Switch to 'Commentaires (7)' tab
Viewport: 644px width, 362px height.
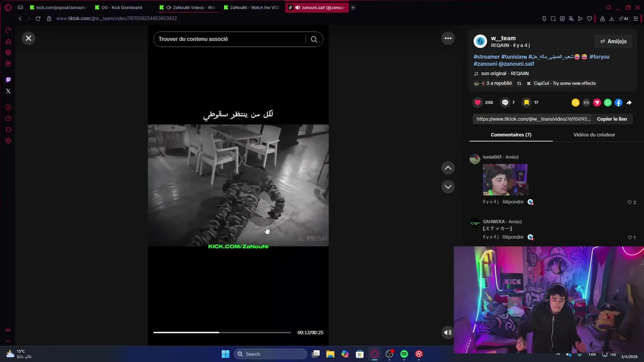(511, 135)
